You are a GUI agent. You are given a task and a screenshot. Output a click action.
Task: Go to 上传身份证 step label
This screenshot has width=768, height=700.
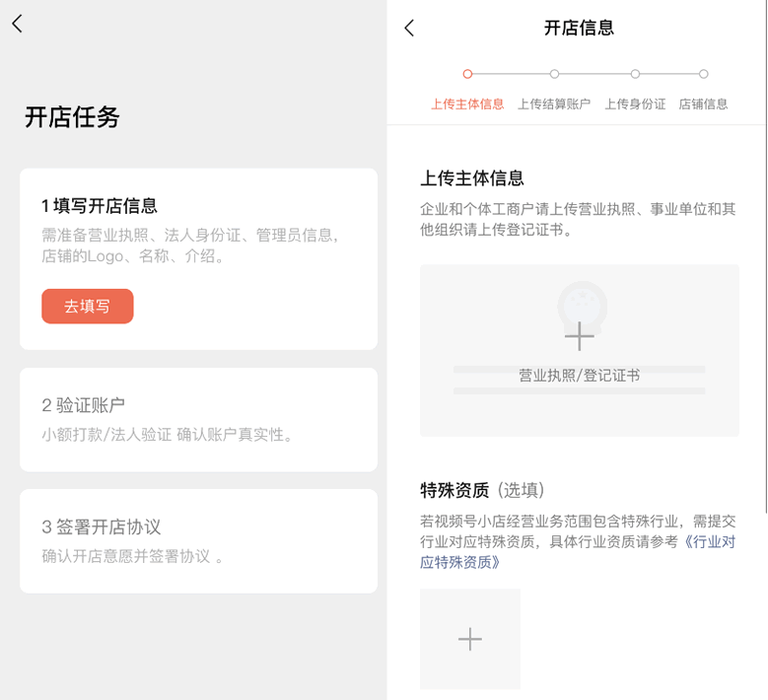[635, 104]
